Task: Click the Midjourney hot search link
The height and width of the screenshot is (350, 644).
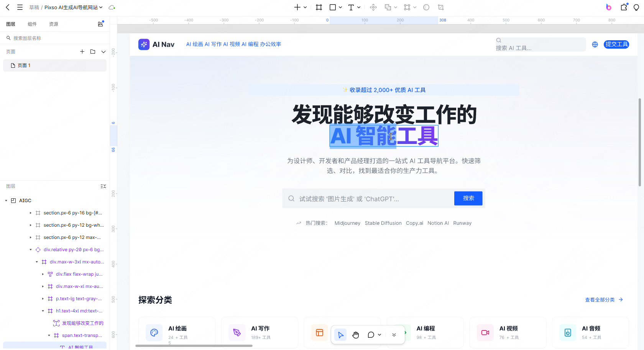Action: (x=347, y=223)
